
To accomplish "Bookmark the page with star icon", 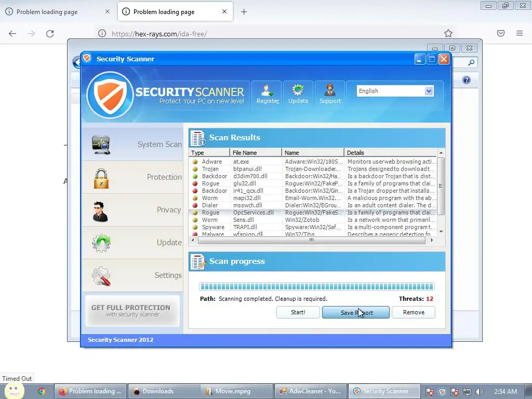I will [448, 33].
